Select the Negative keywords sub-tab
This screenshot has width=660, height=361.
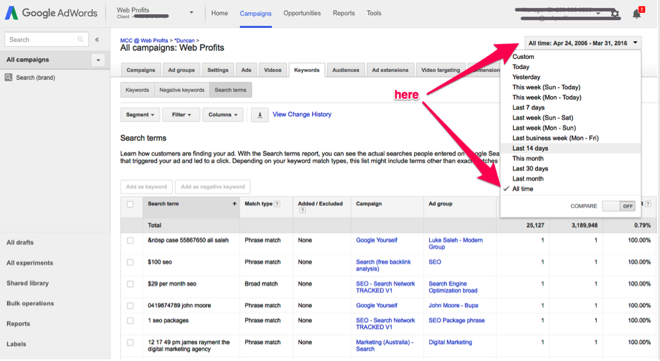click(x=181, y=90)
